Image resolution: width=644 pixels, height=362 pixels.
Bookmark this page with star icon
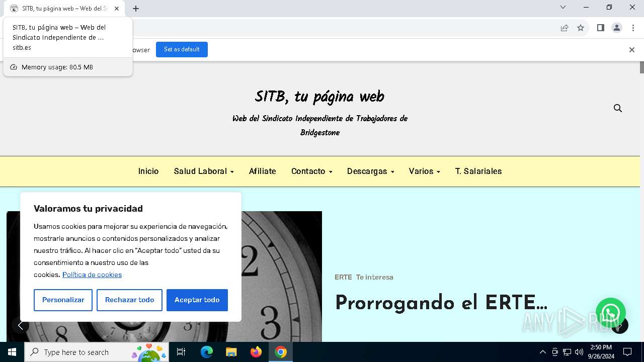(581, 28)
